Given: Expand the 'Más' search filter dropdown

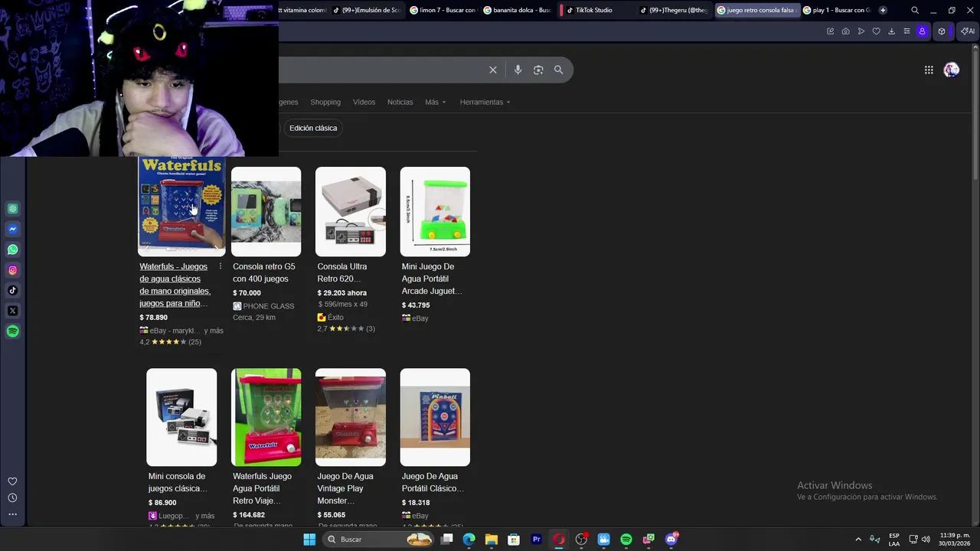Looking at the screenshot, I should pos(435,102).
